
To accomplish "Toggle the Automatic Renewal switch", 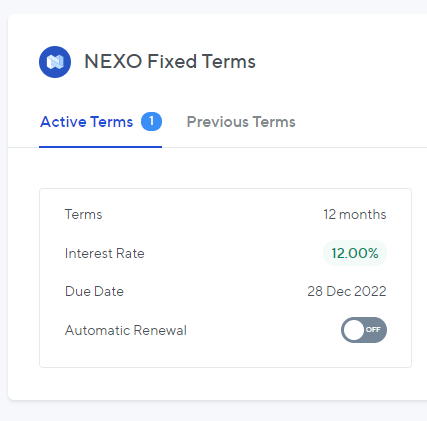I will click(x=364, y=330).
